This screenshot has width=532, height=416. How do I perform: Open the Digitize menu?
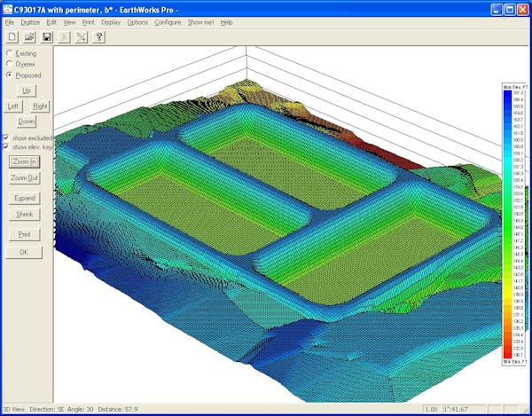[29, 21]
